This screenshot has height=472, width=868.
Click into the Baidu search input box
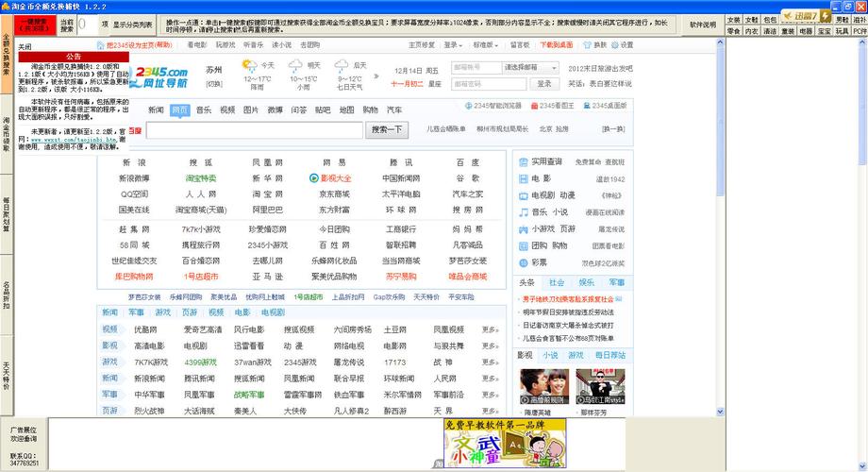click(x=255, y=129)
